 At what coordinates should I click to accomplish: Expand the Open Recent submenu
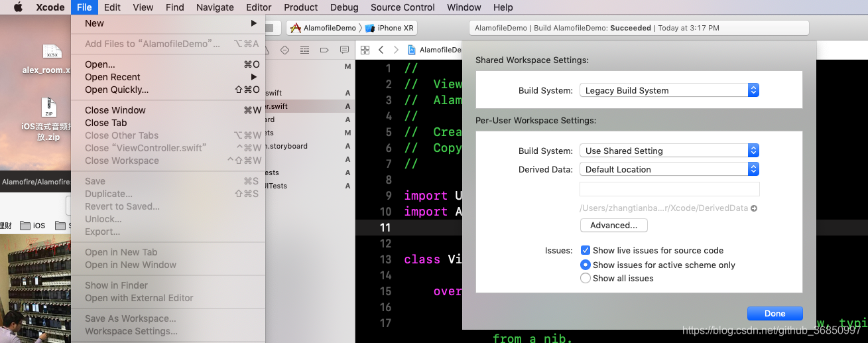coord(168,77)
